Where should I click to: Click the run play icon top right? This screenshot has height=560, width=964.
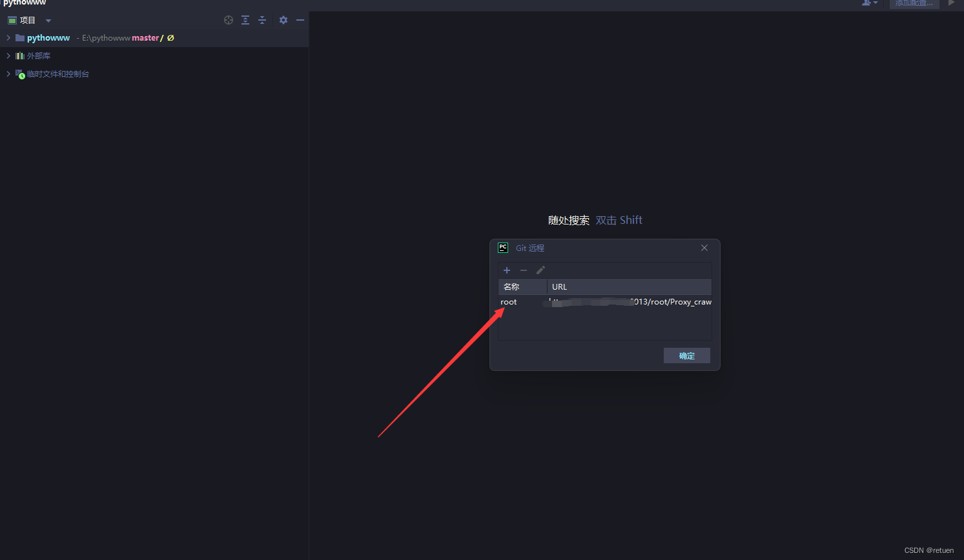click(x=951, y=3)
